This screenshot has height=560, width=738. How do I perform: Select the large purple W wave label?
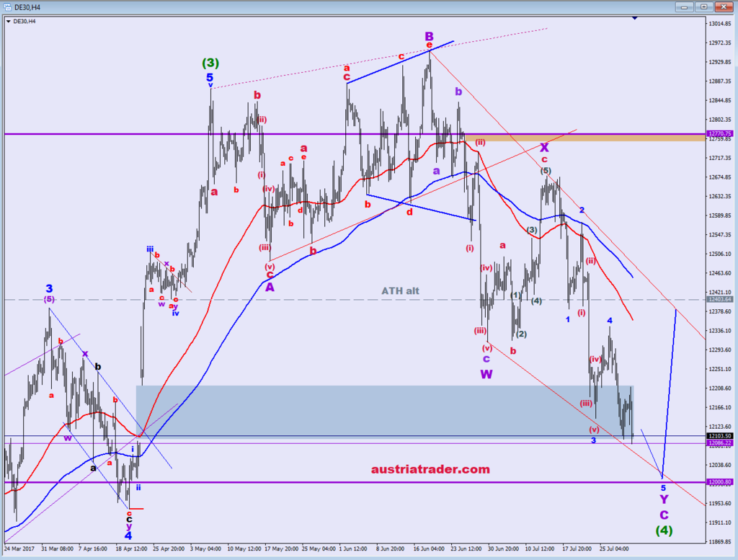(x=486, y=374)
